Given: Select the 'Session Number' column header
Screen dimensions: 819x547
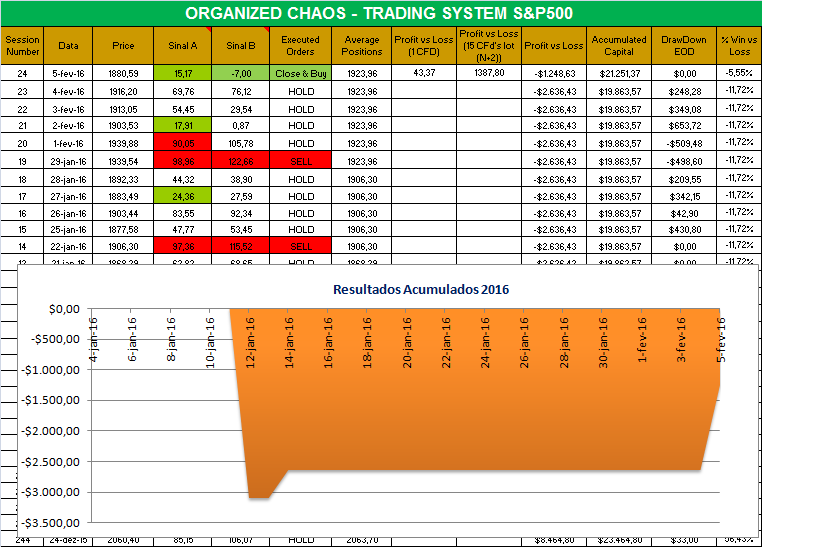Looking at the screenshot, I should coord(22,45).
